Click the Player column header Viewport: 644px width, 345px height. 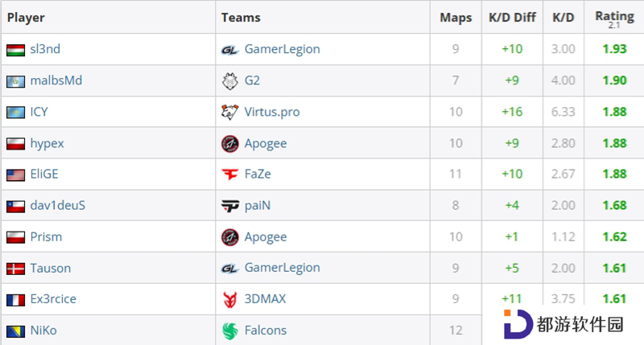pos(26,18)
